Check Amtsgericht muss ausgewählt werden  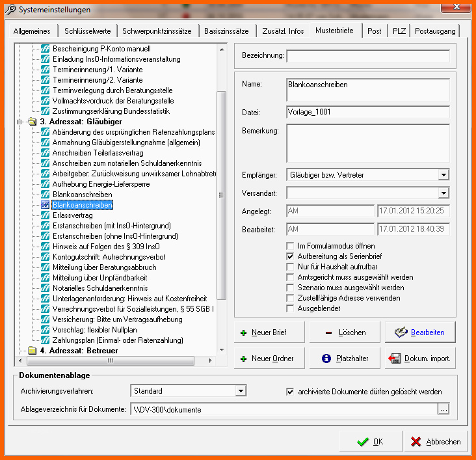(290, 277)
